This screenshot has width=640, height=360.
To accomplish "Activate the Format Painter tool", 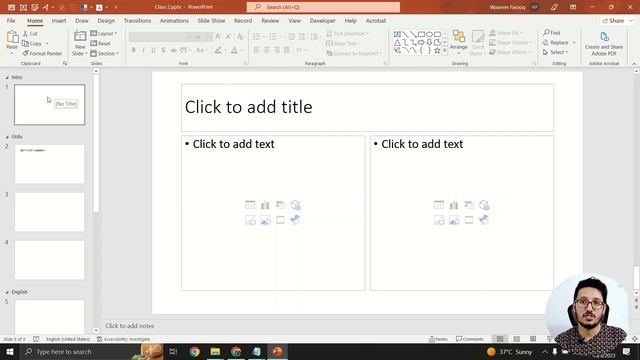I will pos(42,53).
